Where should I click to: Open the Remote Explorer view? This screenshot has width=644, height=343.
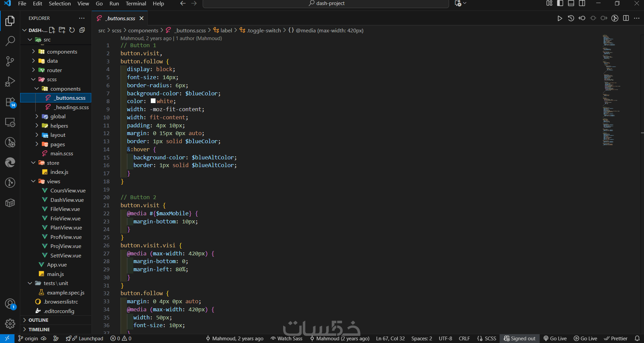pyautogui.click(x=10, y=122)
